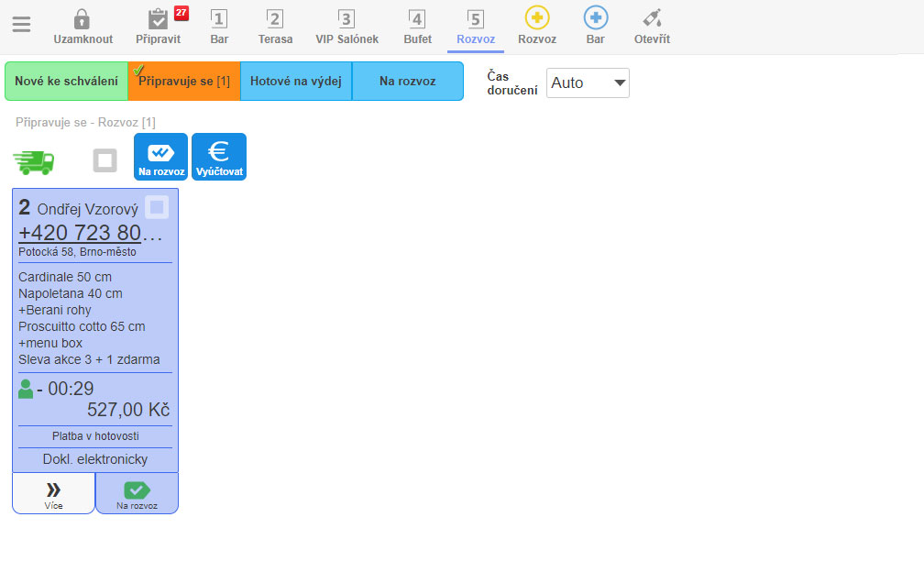
Task: Switch to Nové ke schválení tab
Action: point(66,82)
